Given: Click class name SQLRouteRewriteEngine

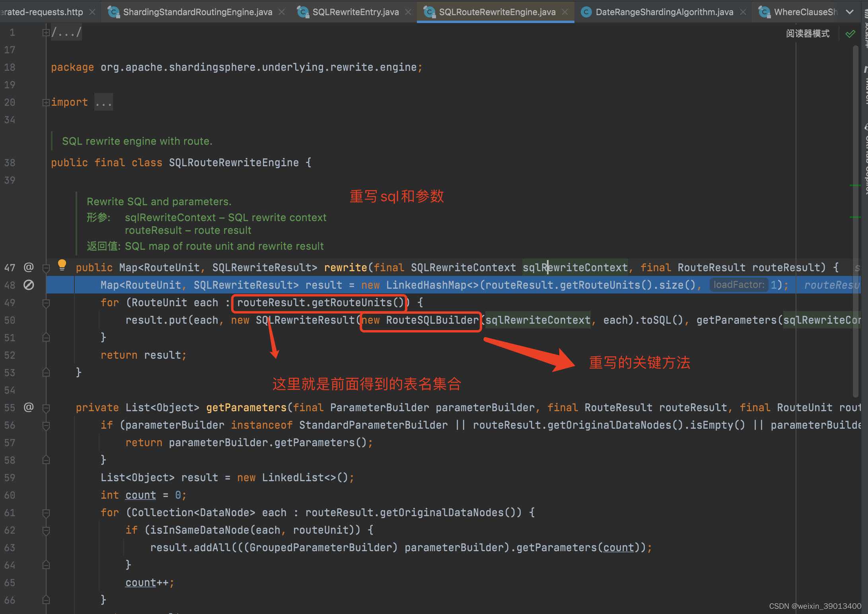Looking at the screenshot, I should [x=234, y=163].
